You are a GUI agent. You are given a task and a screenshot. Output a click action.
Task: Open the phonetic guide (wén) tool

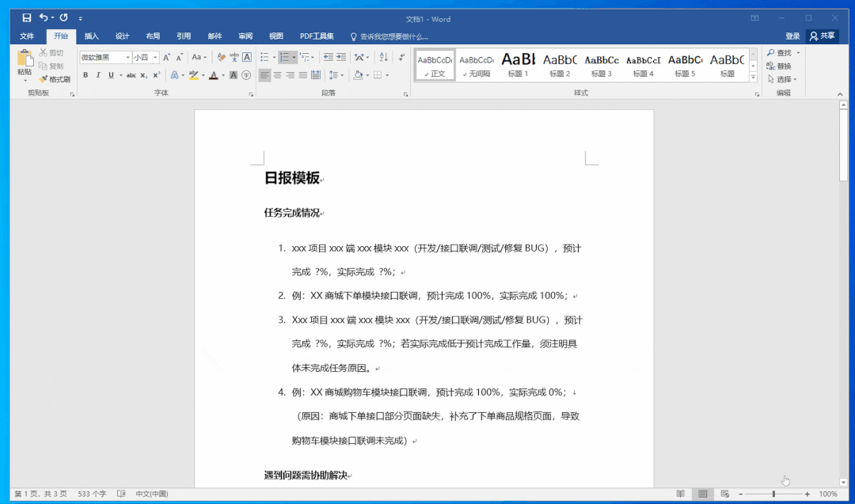click(x=234, y=57)
